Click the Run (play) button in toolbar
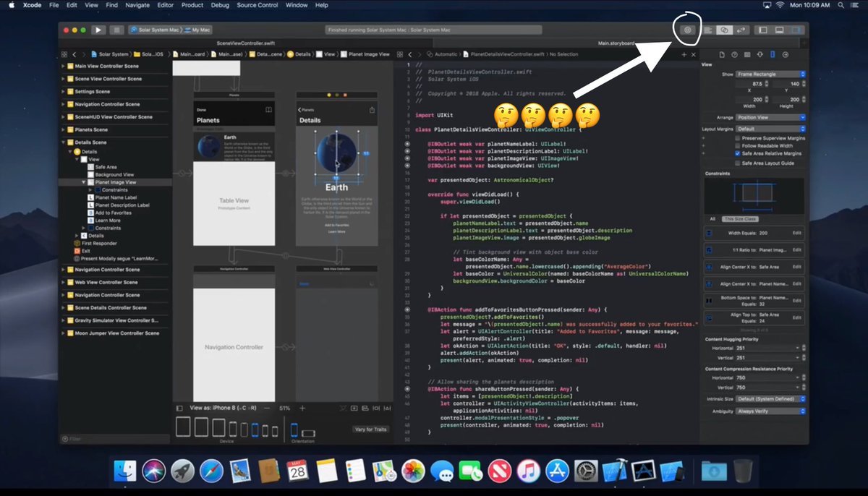The width and height of the screenshot is (868, 496). pos(98,30)
